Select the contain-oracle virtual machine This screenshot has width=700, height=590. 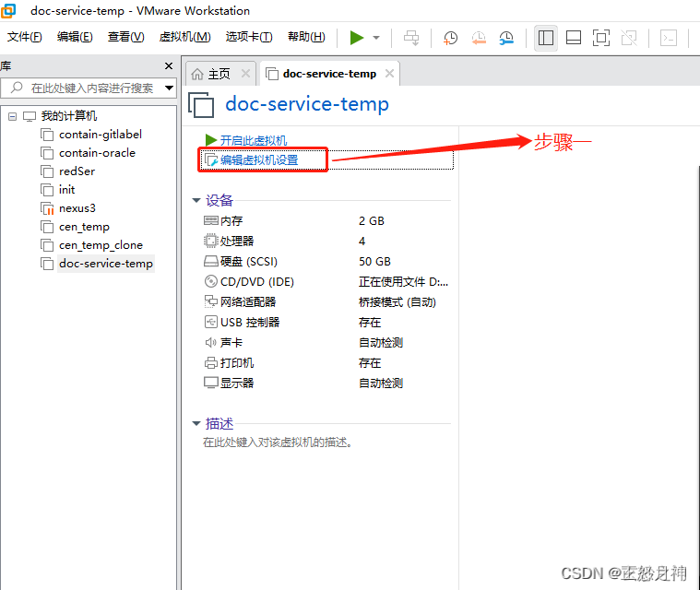(97, 153)
